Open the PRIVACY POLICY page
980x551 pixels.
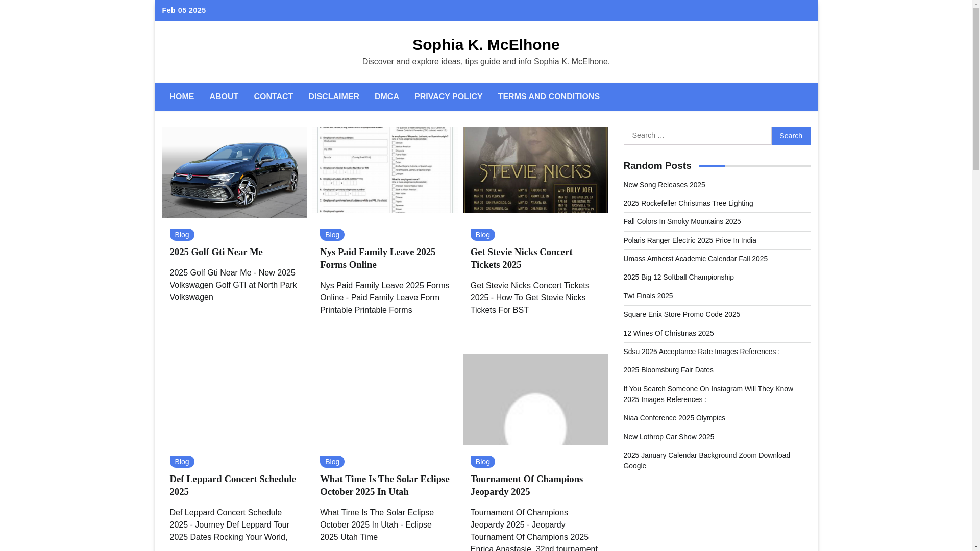(448, 97)
